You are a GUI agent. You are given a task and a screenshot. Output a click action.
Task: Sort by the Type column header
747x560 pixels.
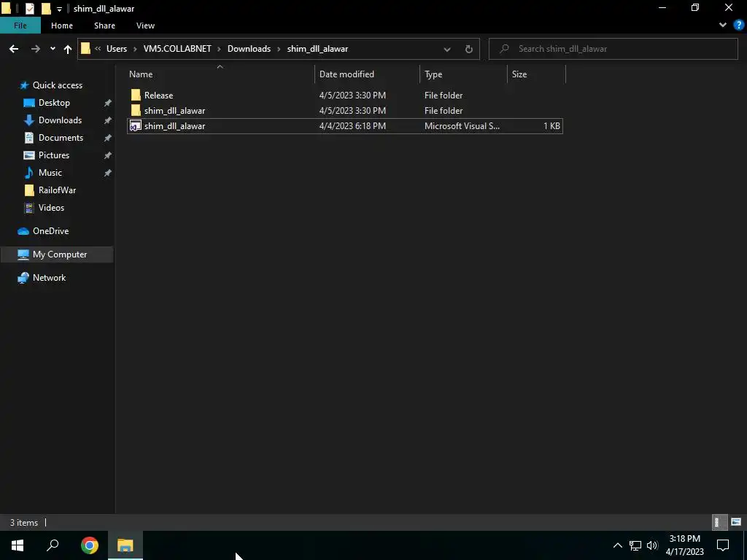(x=463, y=74)
